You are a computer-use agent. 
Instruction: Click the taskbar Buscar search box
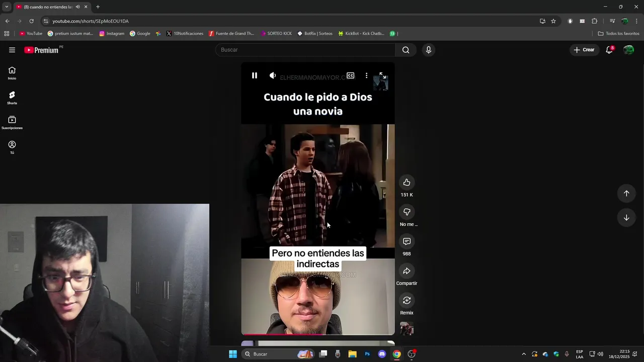point(278,354)
